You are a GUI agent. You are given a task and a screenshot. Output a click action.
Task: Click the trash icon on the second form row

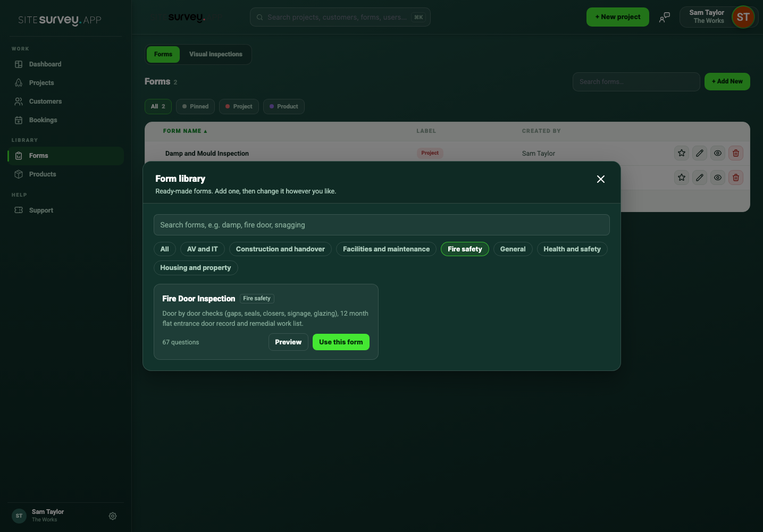[x=736, y=178]
